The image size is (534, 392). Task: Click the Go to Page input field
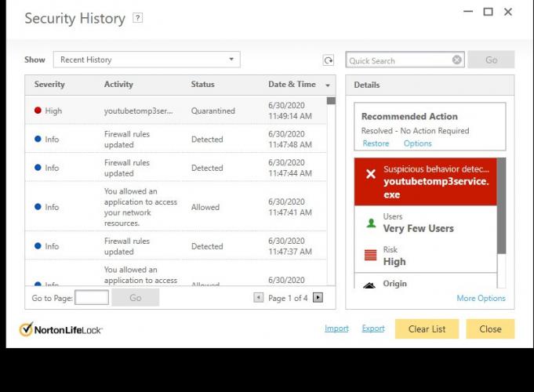point(92,298)
